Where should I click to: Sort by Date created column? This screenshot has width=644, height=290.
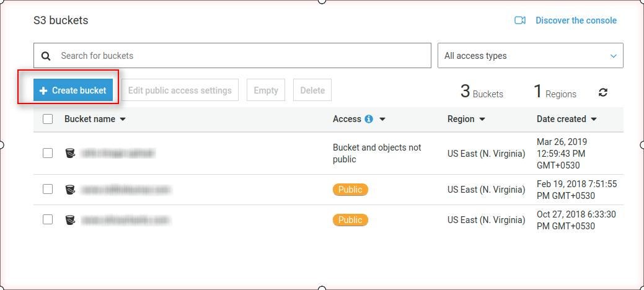click(567, 119)
